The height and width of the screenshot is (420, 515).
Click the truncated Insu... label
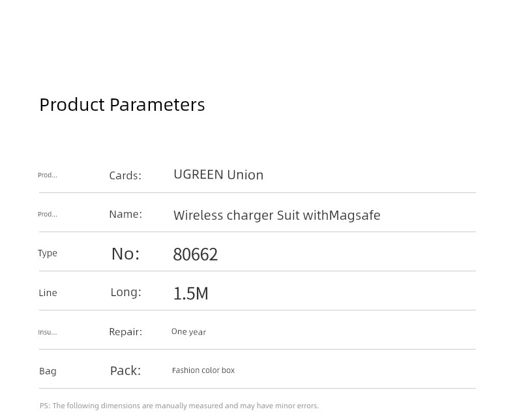click(x=48, y=332)
